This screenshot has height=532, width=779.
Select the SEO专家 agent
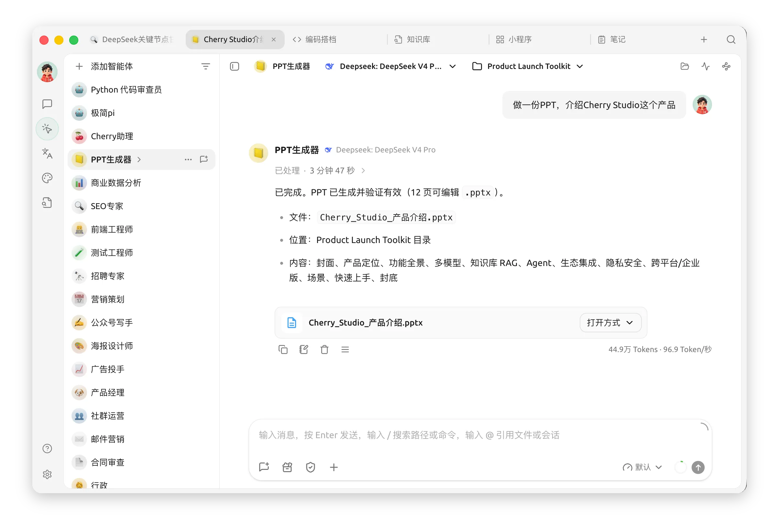click(x=141, y=206)
